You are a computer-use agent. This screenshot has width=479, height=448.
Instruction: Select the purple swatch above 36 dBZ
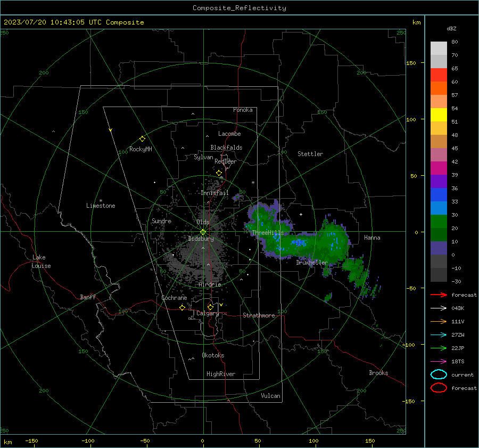[x=439, y=181]
